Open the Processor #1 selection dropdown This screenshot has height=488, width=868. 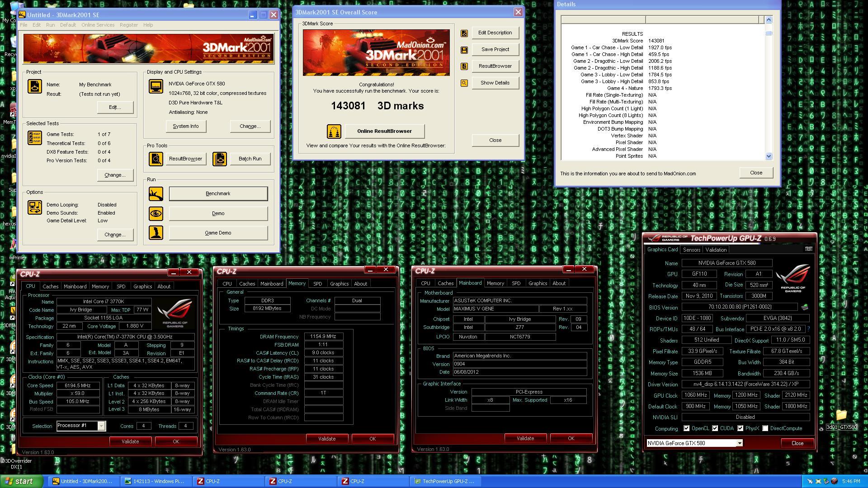pyautogui.click(x=101, y=426)
